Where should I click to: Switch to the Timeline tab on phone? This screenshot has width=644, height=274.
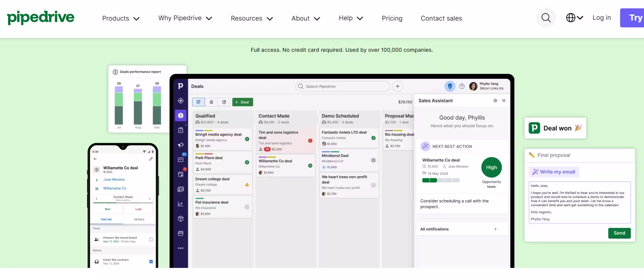[x=106, y=220]
